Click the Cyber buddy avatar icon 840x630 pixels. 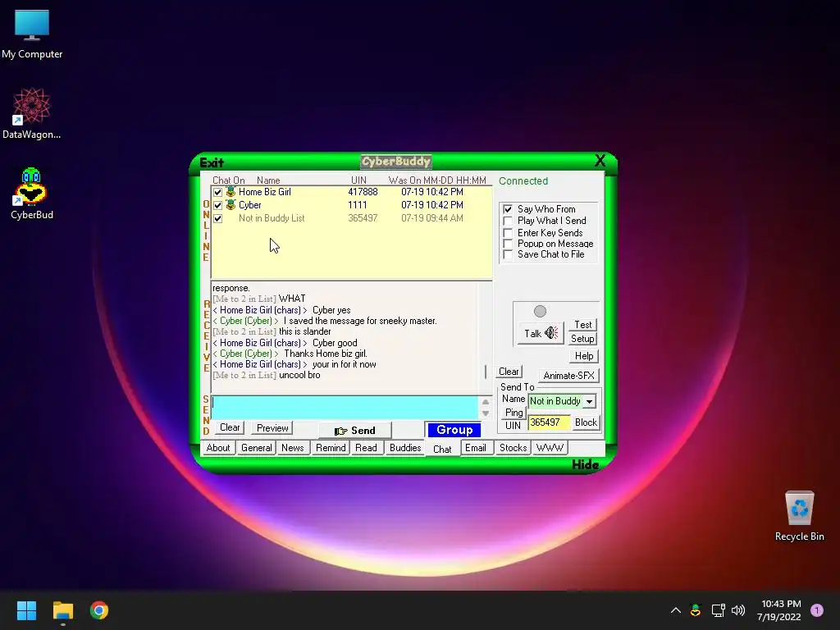(231, 204)
